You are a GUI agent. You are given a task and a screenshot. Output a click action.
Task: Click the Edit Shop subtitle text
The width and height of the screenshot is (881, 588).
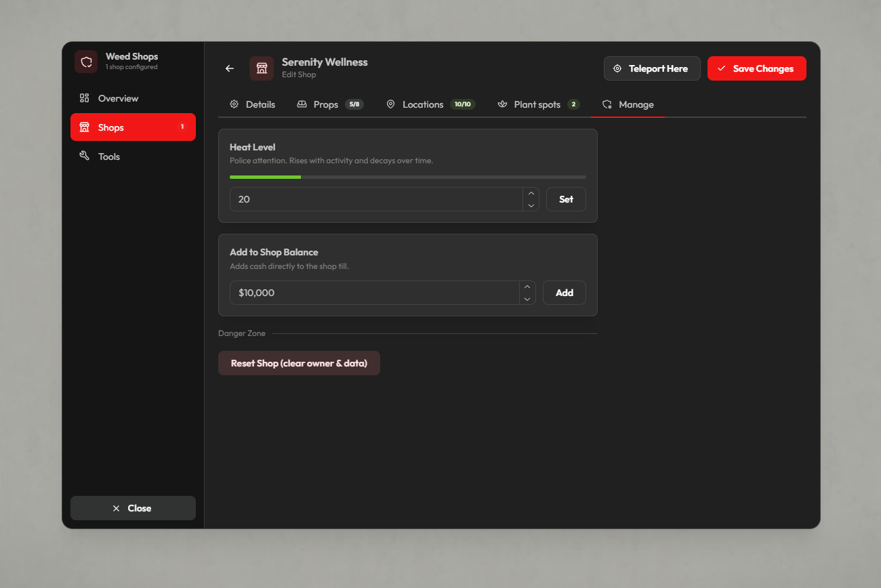(299, 75)
